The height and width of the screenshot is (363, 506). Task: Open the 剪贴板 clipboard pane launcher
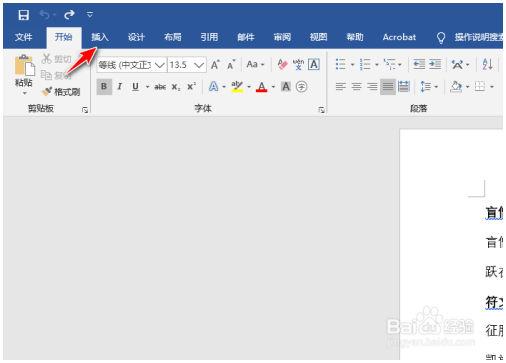click(85, 110)
